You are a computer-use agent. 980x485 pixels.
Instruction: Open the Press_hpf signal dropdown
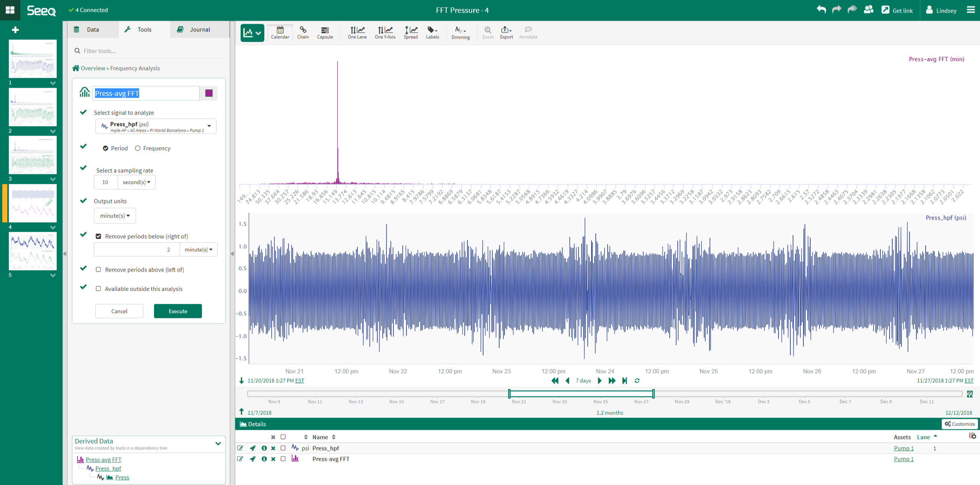(x=156, y=126)
